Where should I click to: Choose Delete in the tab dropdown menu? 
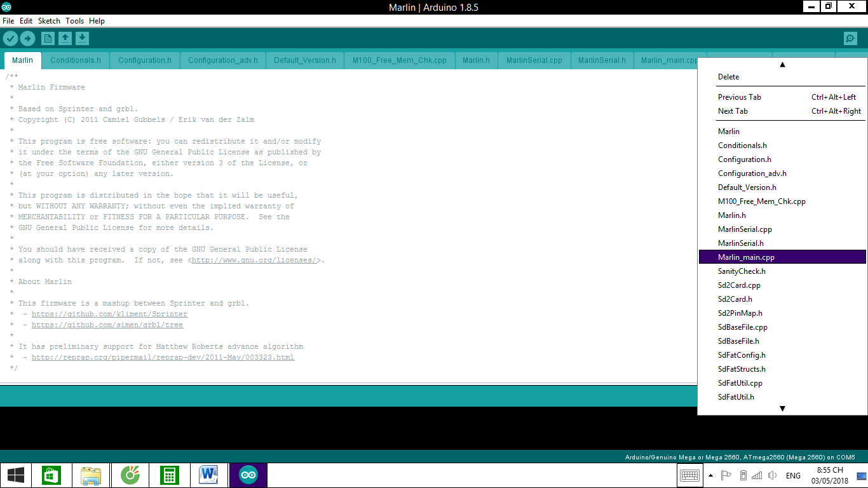coord(782,77)
